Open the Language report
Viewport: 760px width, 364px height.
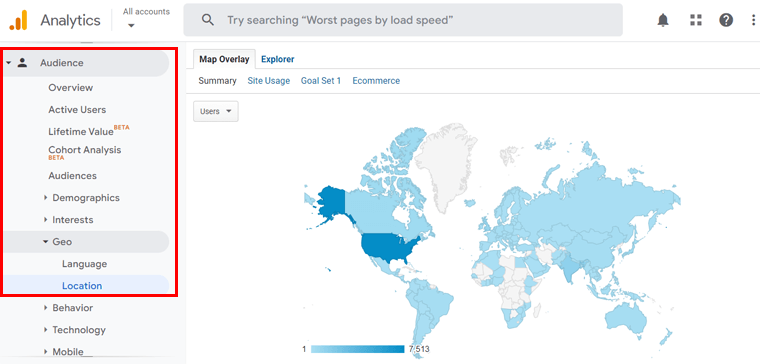click(84, 264)
